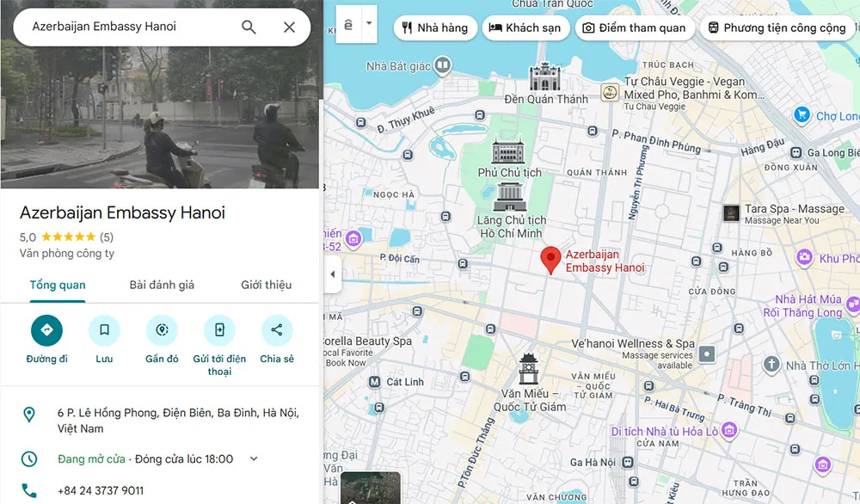Screen dimensions: 860x504
Task: Click the Tự Châu Veggie restaurant marker
Action: 610,92
